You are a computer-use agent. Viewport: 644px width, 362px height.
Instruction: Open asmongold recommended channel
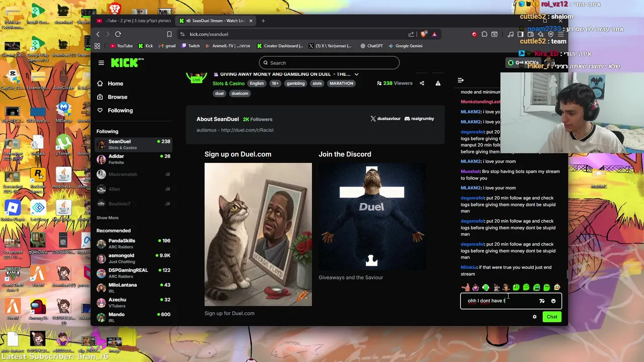133,258
